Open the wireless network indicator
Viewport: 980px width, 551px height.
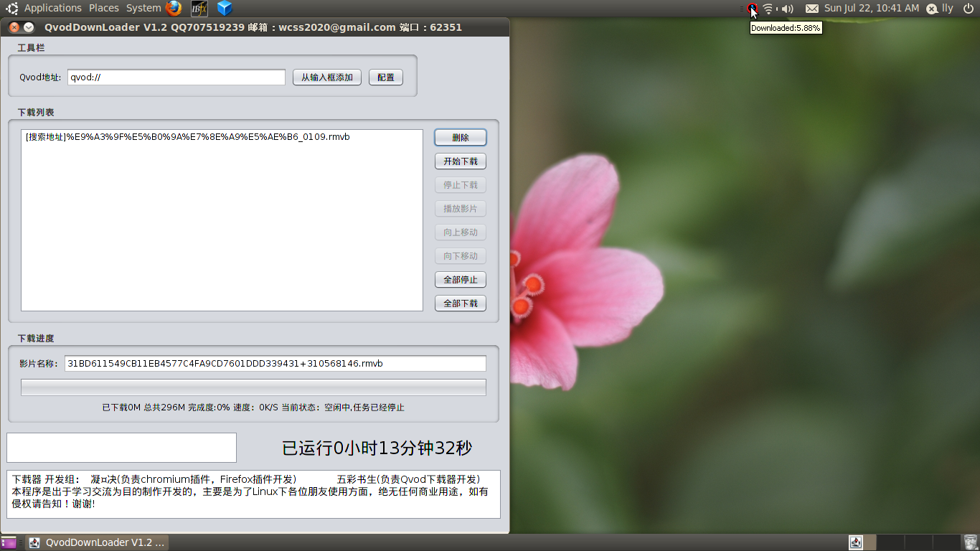(768, 9)
